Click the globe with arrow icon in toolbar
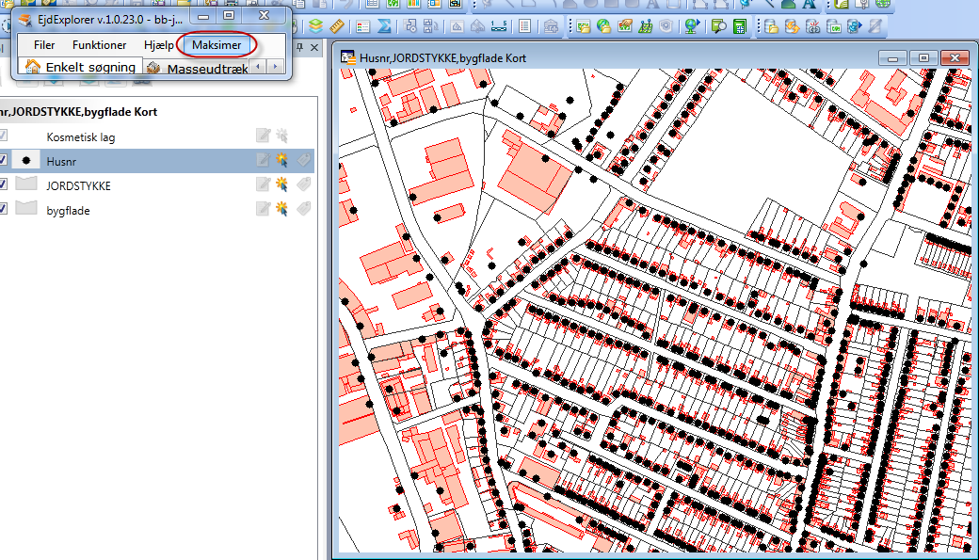979x560 pixels. pyautogui.click(x=693, y=25)
